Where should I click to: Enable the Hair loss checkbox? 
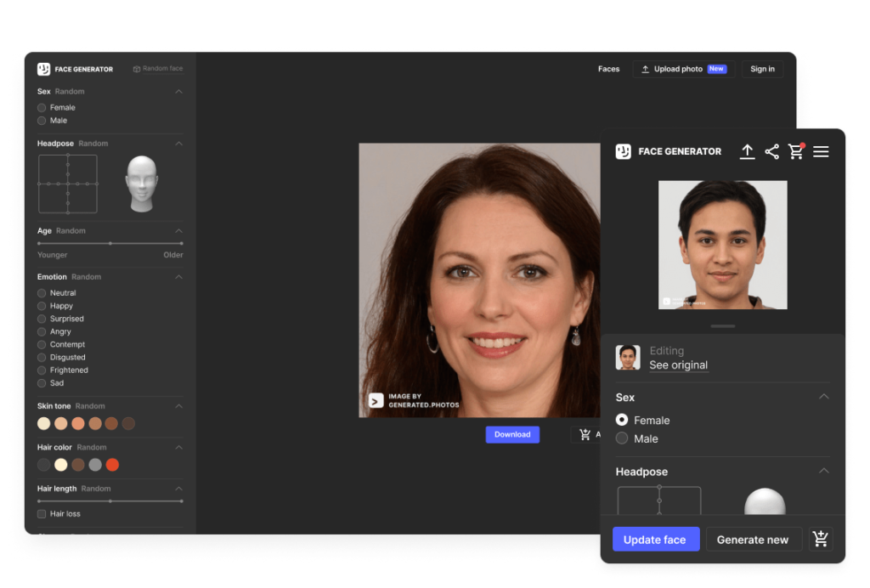click(40, 513)
